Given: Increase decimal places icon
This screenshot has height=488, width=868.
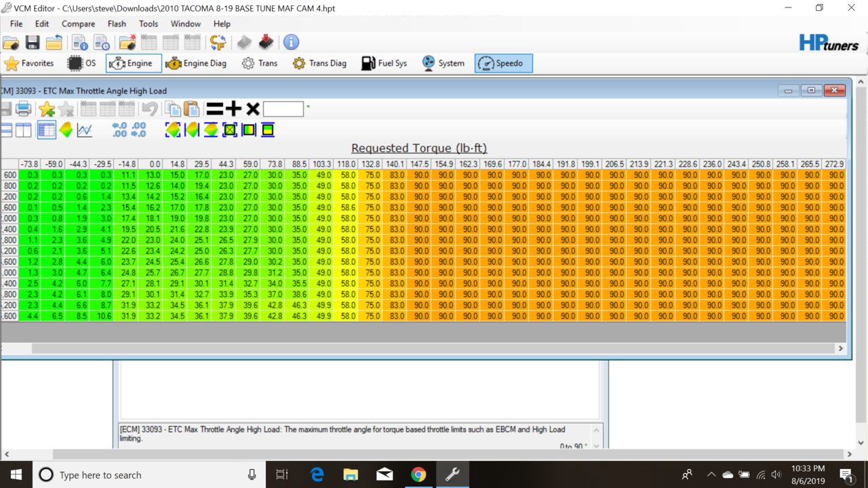Looking at the screenshot, I should click(x=138, y=130).
